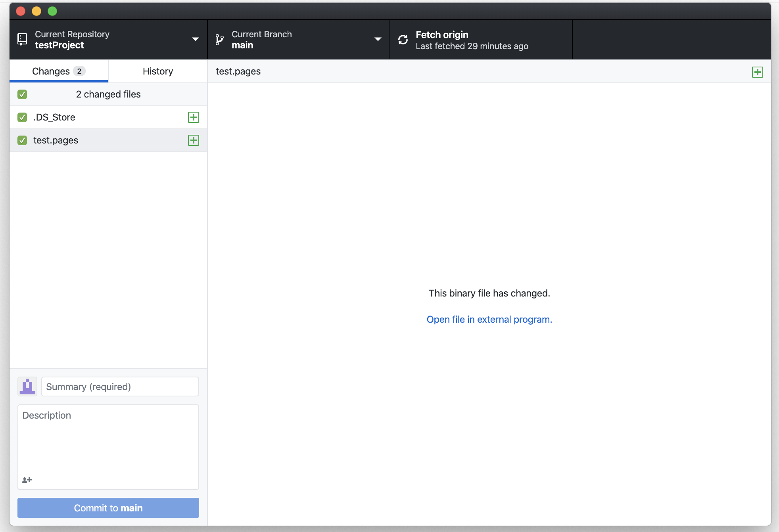This screenshot has height=532, width=779.
Task: Expand the Current Repository dropdown arrow
Action: pyautogui.click(x=195, y=39)
